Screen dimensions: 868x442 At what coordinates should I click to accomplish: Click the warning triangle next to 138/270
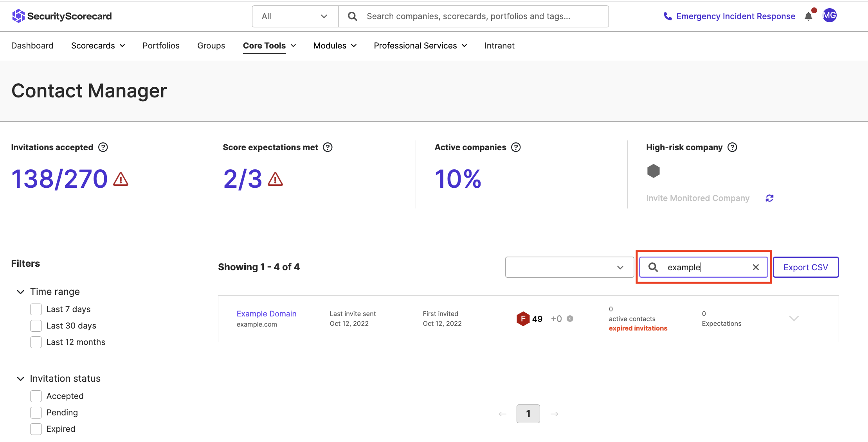[x=121, y=179]
